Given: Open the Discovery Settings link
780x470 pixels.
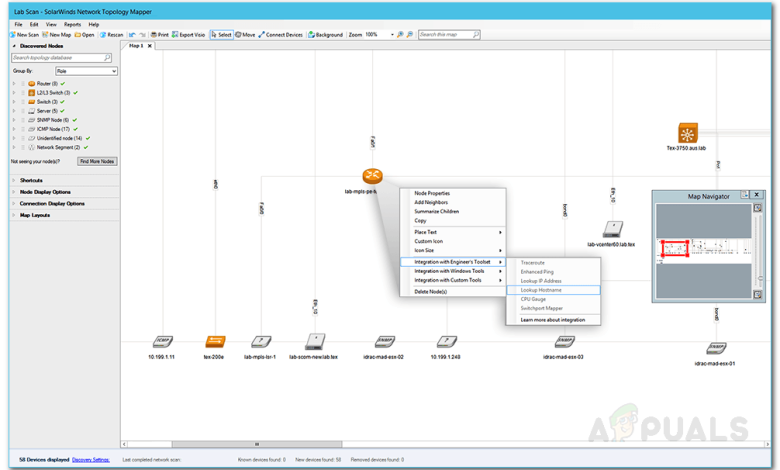Looking at the screenshot, I should click(x=91, y=460).
